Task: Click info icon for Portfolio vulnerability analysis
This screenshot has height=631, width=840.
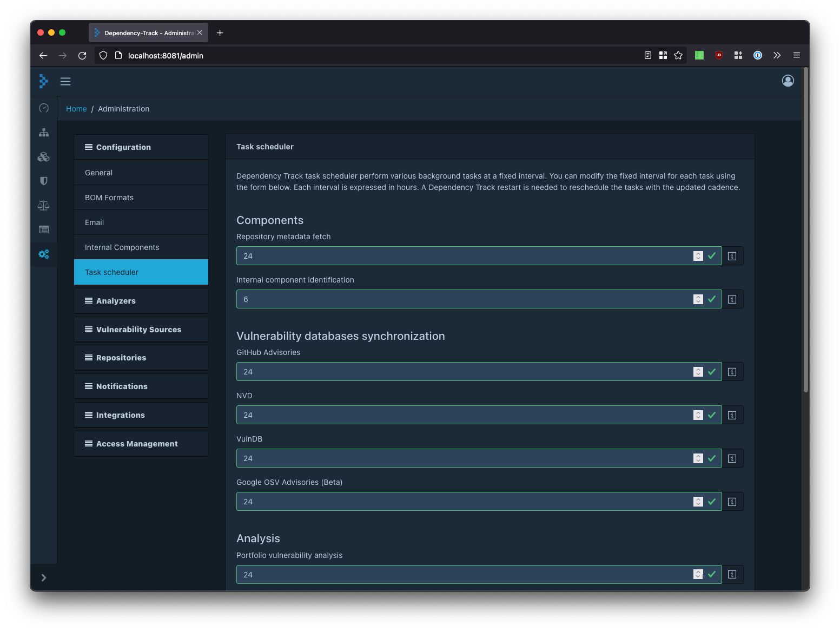Action: point(732,575)
